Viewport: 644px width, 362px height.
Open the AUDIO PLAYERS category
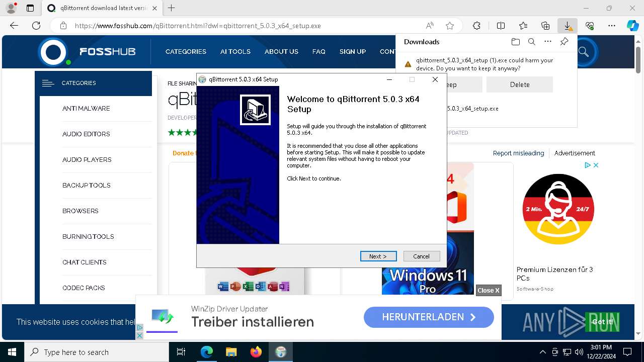87,160
